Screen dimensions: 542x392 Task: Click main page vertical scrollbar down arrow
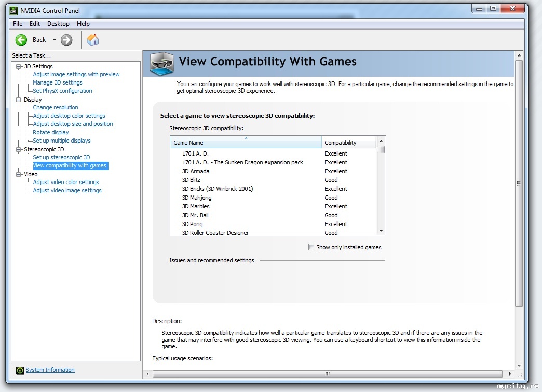pos(519,365)
